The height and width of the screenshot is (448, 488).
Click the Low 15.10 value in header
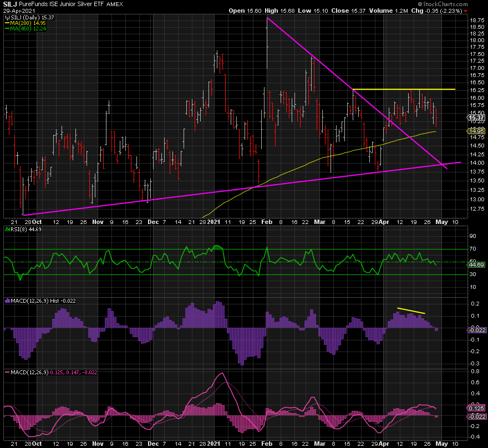(313, 11)
